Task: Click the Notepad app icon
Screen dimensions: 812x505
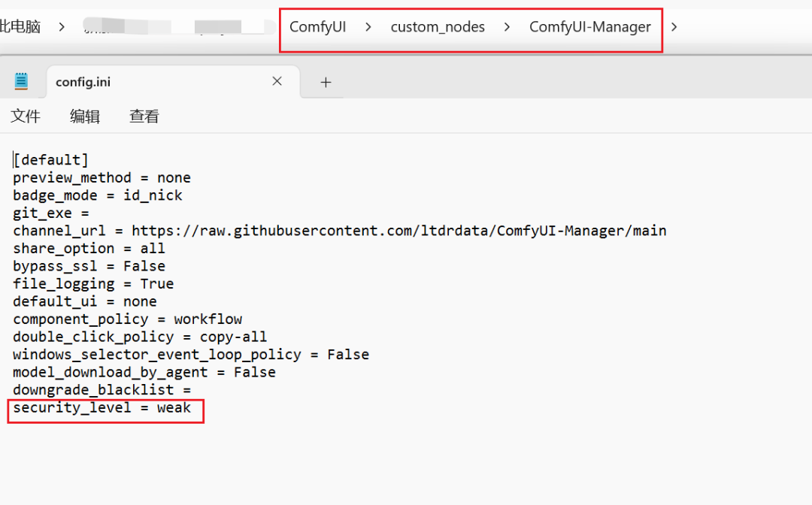Action: point(21,81)
